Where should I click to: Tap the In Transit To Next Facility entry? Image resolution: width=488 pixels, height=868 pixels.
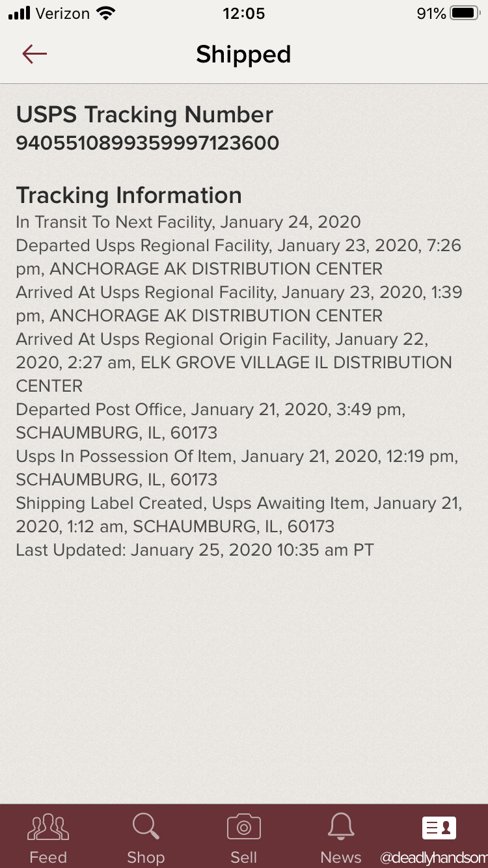(188, 222)
